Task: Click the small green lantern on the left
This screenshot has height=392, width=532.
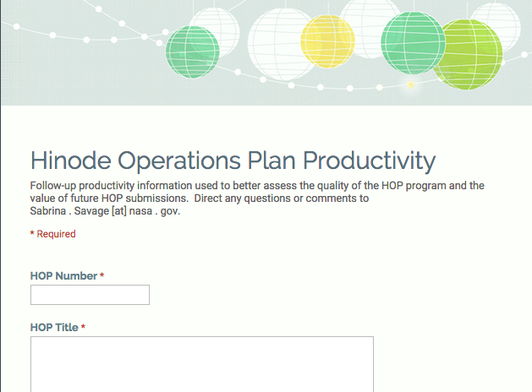Action: (192, 52)
